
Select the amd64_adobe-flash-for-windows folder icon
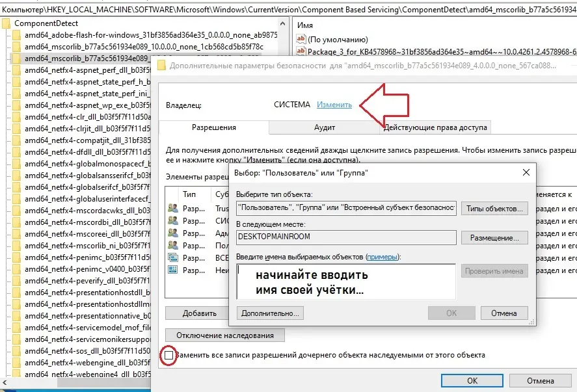pyautogui.click(x=16, y=35)
